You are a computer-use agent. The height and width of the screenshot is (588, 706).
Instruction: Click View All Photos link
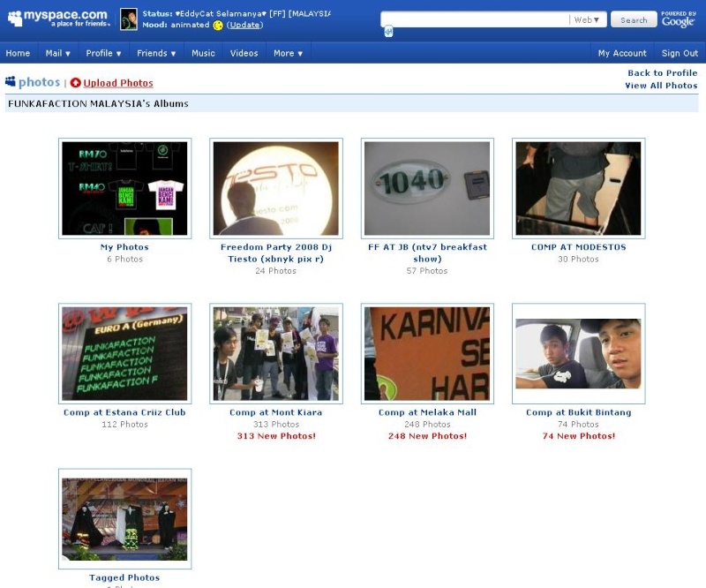[661, 86]
